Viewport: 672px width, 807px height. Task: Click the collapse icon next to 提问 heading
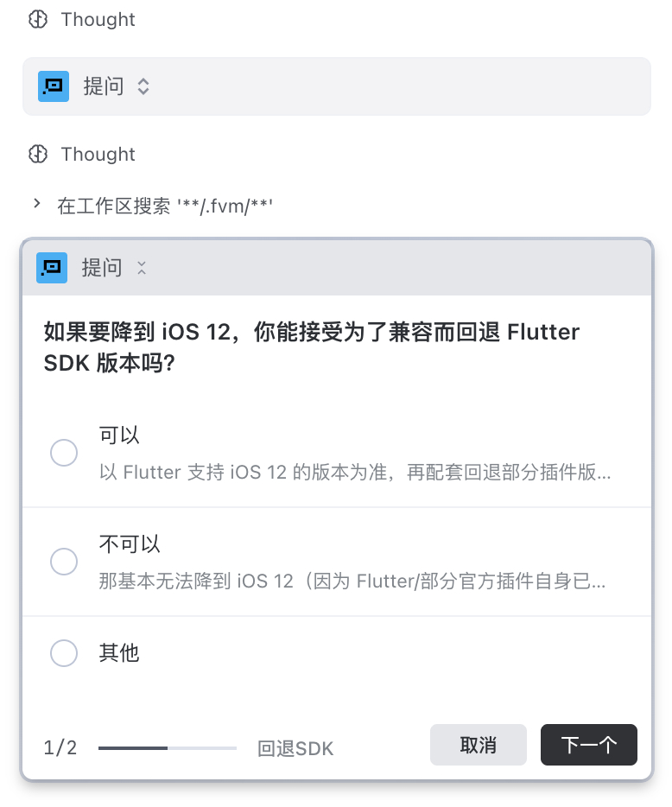coord(142,268)
